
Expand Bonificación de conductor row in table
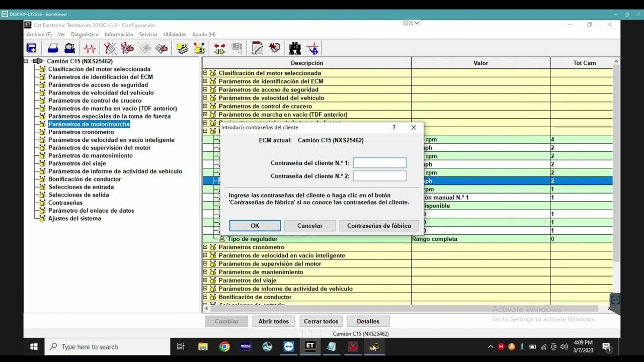click(205, 297)
